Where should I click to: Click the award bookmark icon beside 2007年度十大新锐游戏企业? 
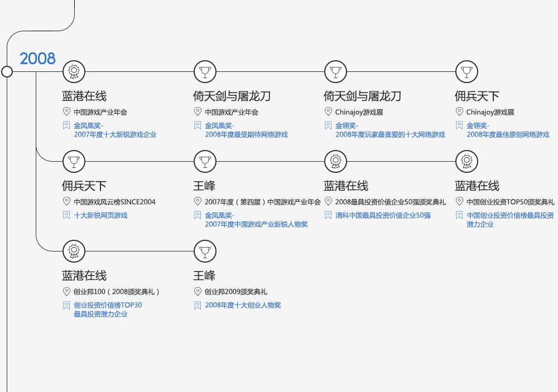point(66,125)
